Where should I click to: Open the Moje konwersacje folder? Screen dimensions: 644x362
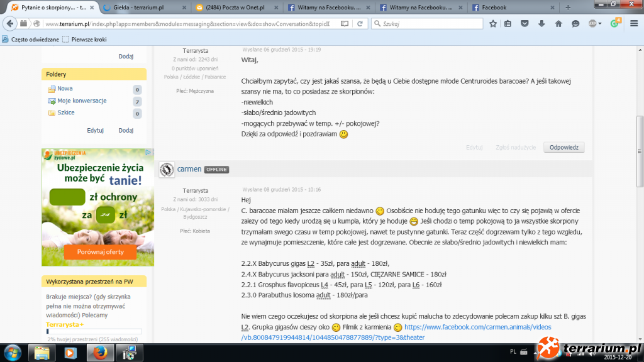point(82,101)
